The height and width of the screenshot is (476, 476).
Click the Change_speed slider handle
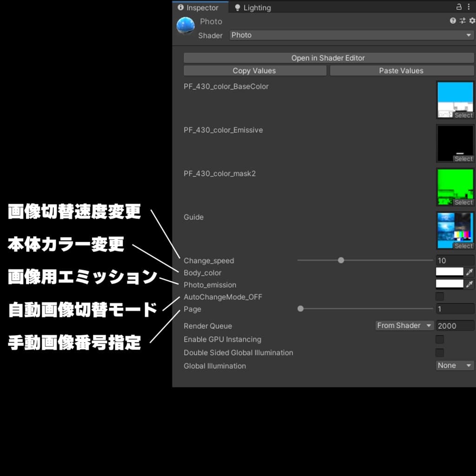point(341,260)
